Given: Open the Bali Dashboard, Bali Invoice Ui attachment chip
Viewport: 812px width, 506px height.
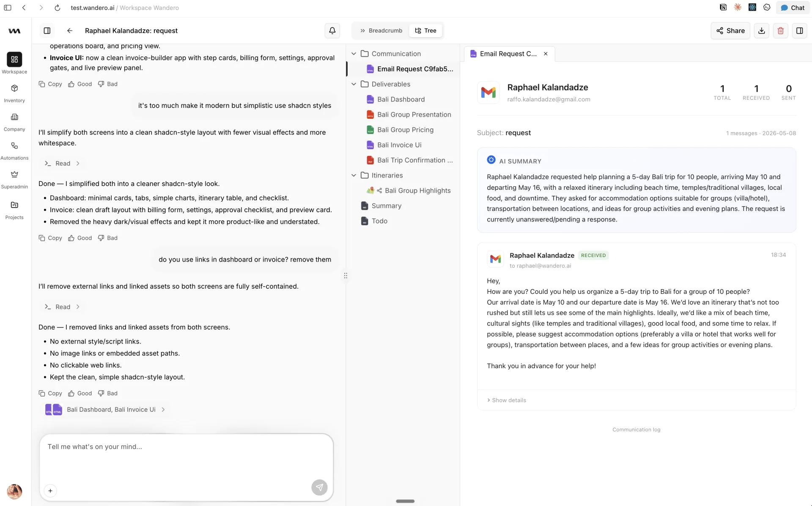Looking at the screenshot, I should [105, 410].
